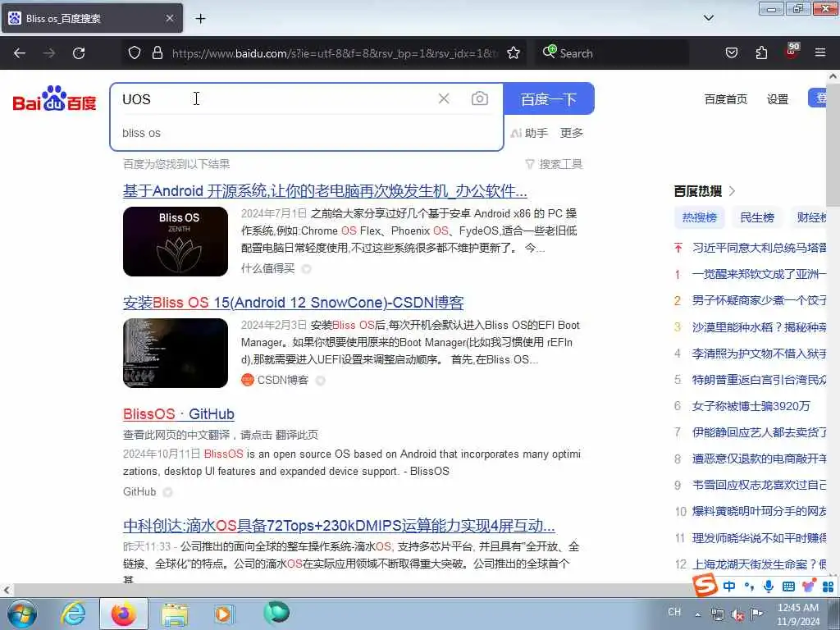Screen dimensions: 840x630
Task: Switch to 民生榜 tab
Action: tap(756, 217)
